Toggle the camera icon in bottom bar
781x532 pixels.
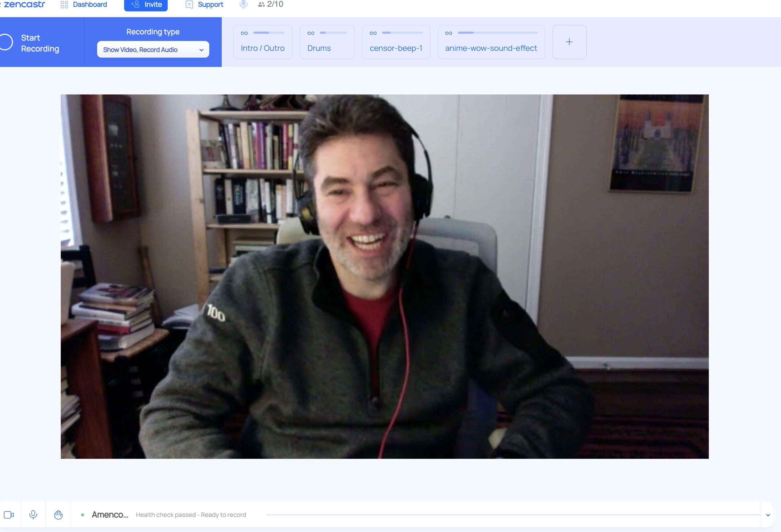pos(9,515)
